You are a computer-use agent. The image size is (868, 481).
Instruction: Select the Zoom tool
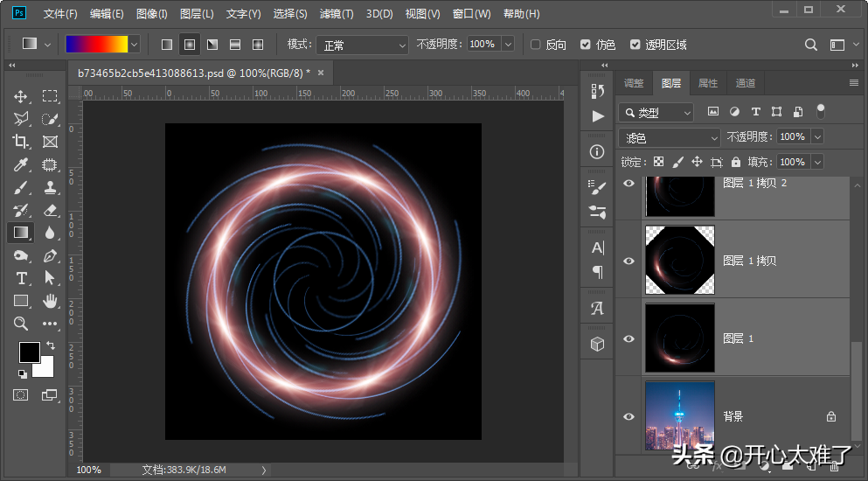(x=20, y=324)
